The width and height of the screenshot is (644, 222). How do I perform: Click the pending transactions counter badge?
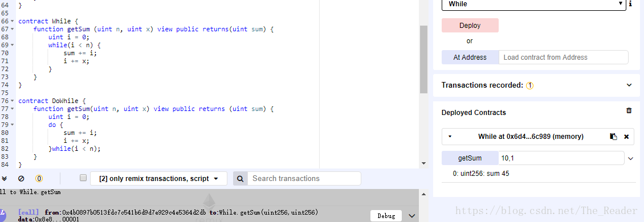tap(39, 179)
